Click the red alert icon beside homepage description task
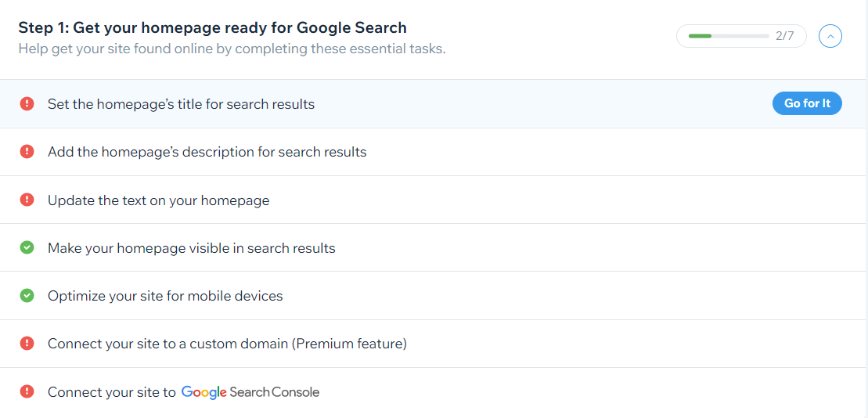 pyautogui.click(x=27, y=151)
